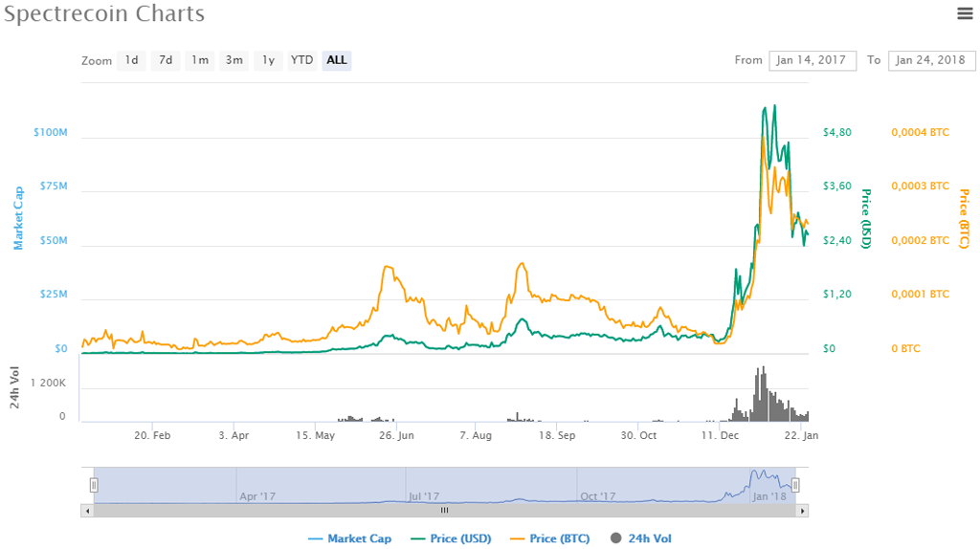This screenshot has height=549, width=980.
Task: Click the 0,0004 BTC axis label
Action: click(x=920, y=132)
